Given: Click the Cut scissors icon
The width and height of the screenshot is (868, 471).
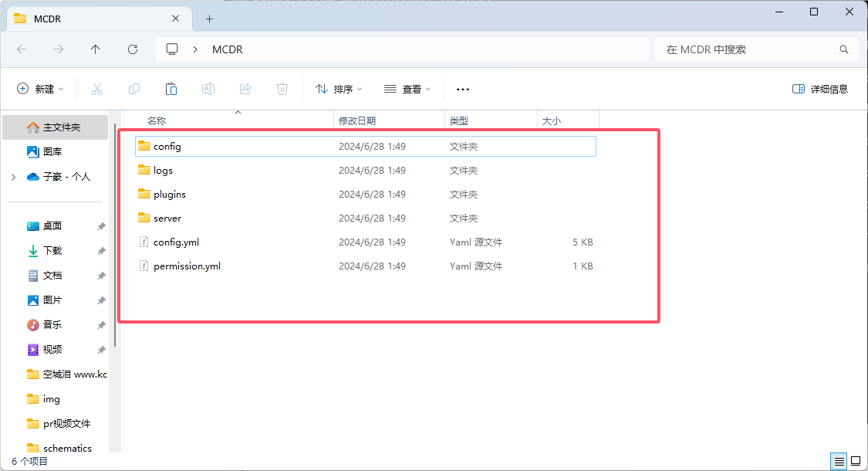Looking at the screenshot, I should click(97, 89).
